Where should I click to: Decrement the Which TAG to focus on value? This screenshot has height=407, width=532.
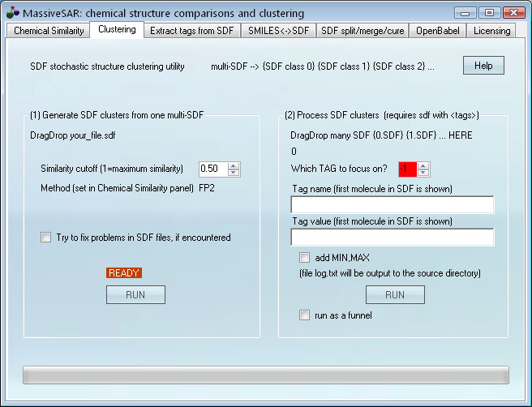[x=423, y=173]
